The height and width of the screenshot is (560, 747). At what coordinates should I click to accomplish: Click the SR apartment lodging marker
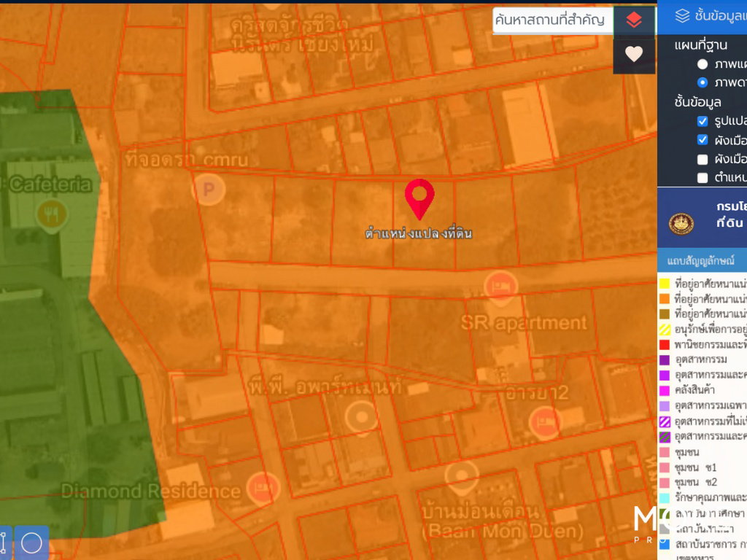pos(500,287)
